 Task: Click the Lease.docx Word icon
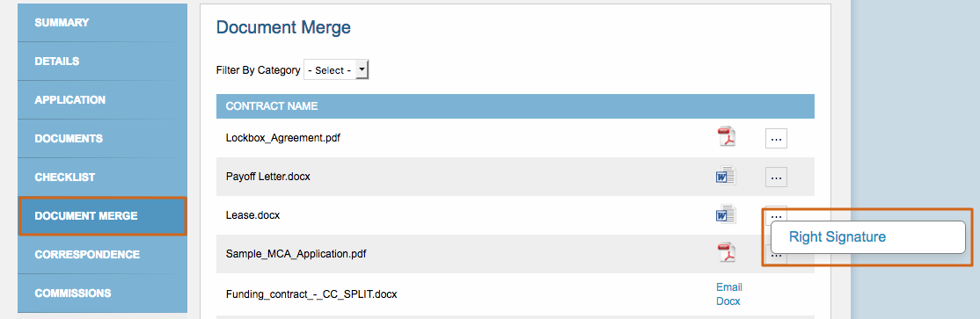pos(727,214)
